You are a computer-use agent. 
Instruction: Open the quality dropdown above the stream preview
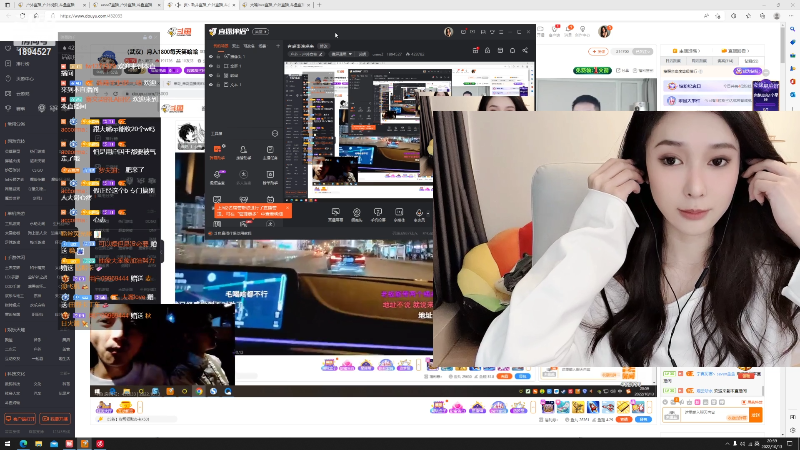coord(341,54)
